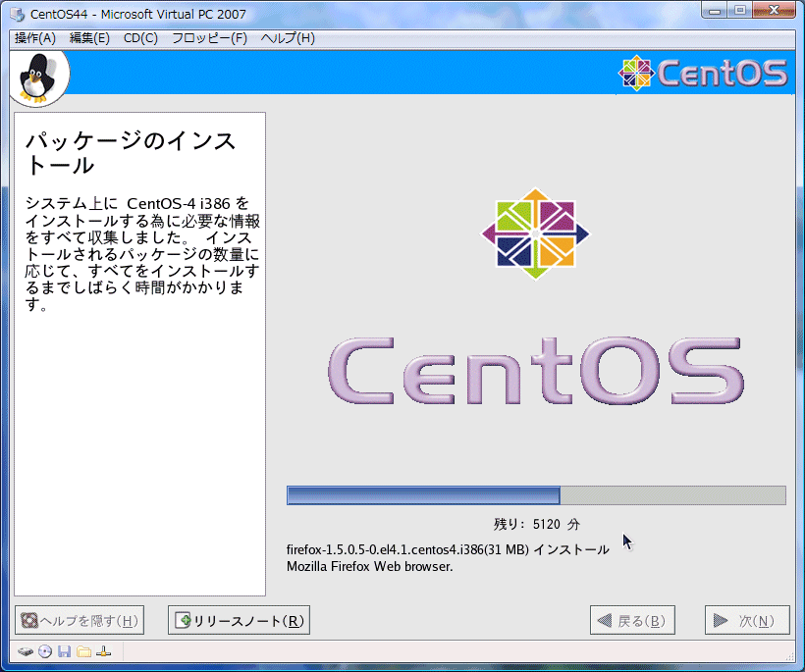Click the Mozilla Firefox Web browser description

coord(370,567)
